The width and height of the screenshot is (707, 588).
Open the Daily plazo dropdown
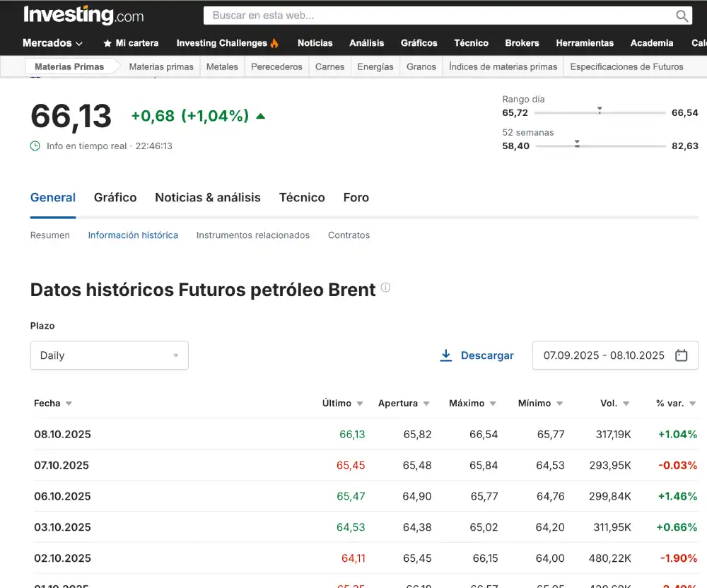[110, 355]
